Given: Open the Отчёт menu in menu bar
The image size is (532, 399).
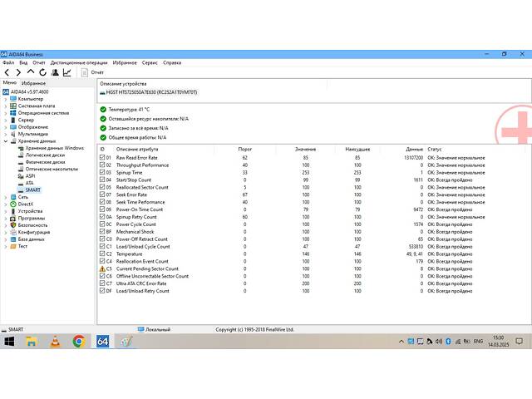Looking at the screenshot, I should click(x=39, y=63).
